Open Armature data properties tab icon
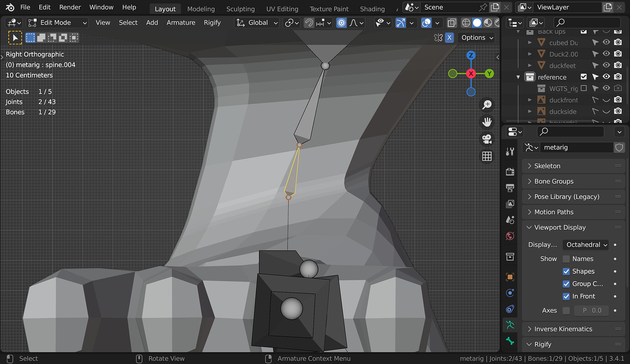Screen dimensions: 630x364 (x=510, y=325)
